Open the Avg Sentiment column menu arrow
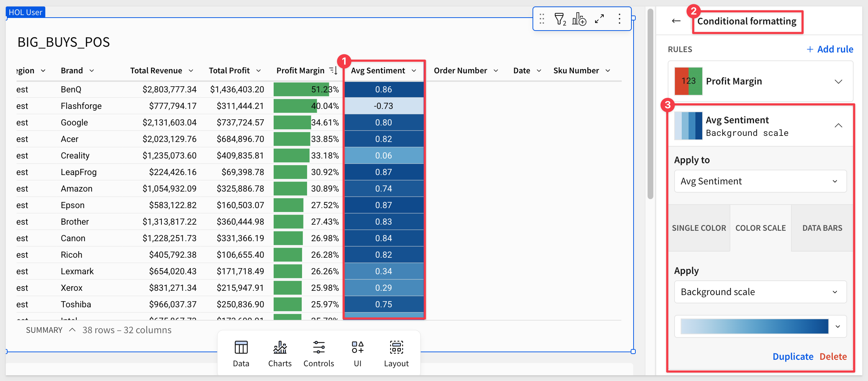This screenshot has width=868, height=381. (x=414, y=71)
